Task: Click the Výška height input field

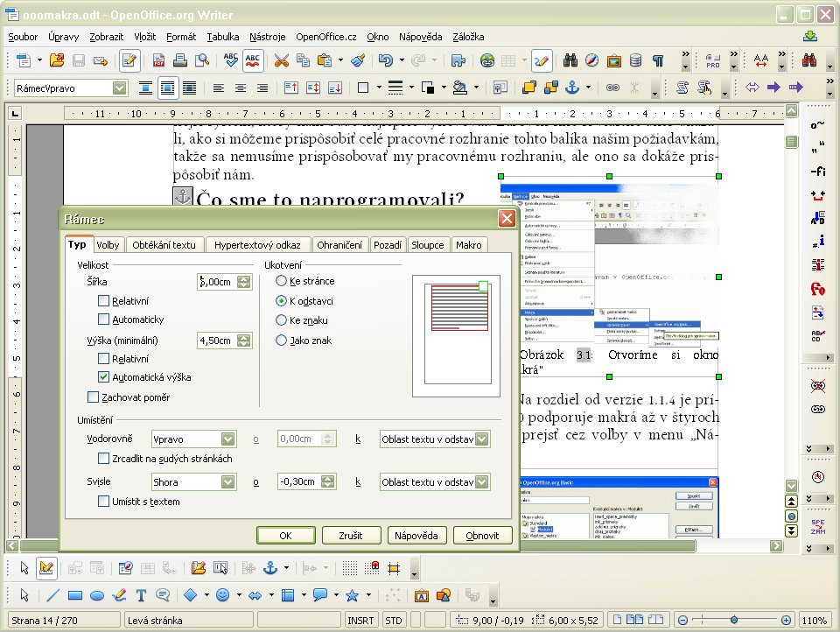Action: [217, 341]
